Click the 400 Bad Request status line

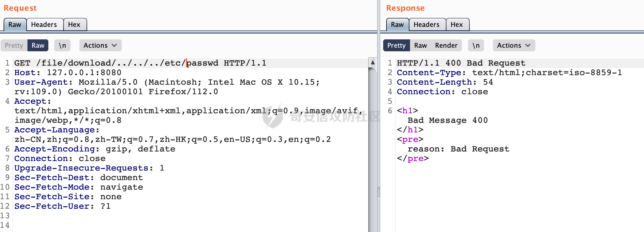[x=461, y=63]
